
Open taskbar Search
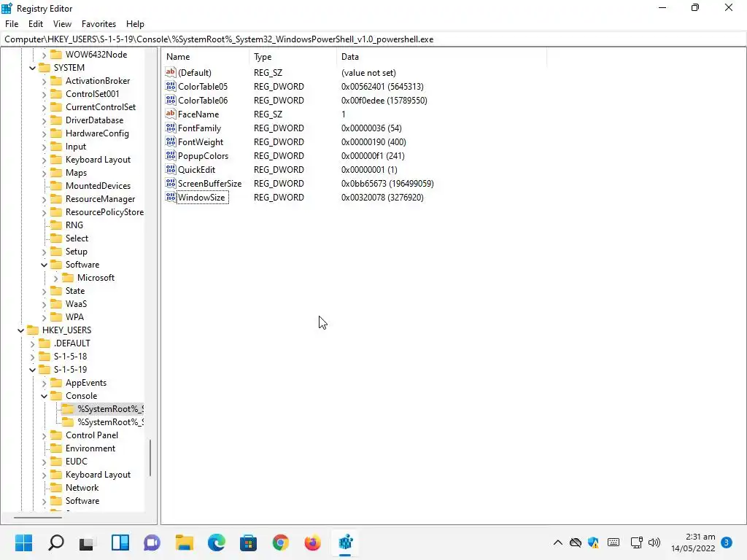(x=55, y=542)
